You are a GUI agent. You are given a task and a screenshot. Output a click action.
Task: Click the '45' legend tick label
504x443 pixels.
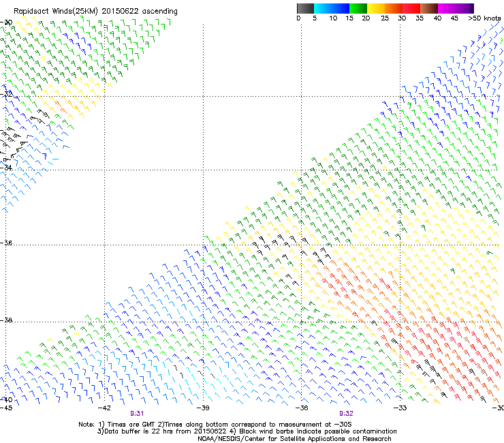point(454,18)
